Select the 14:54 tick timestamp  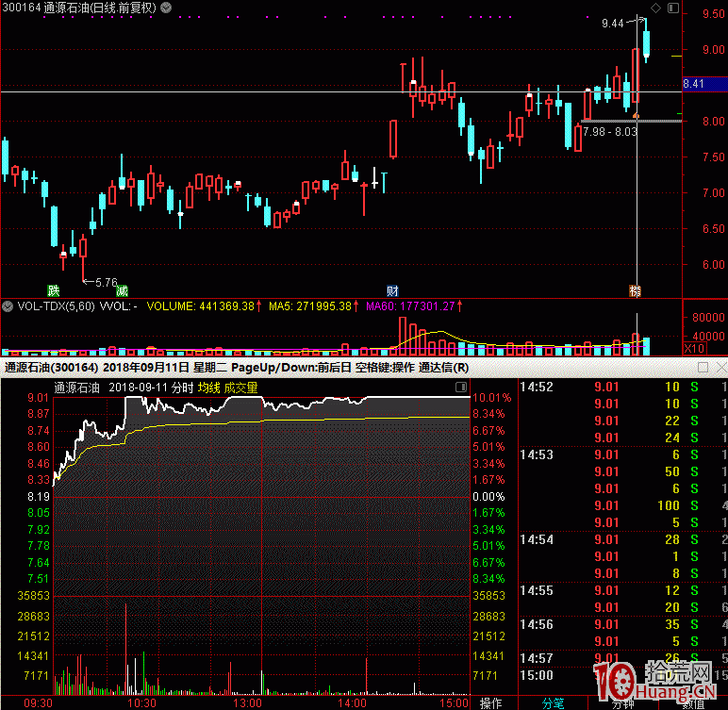click(x=537, y=539)
